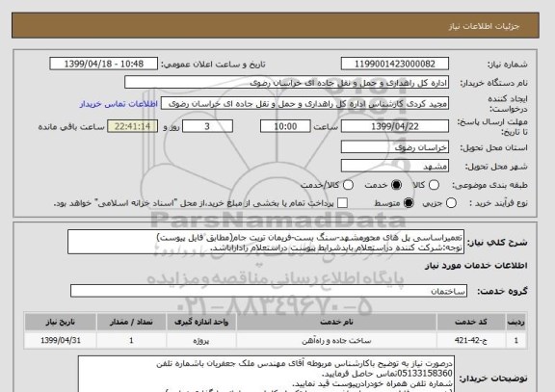The height and width of the screenshot is (392, 555).
Task: Click the general need description text box
Action: coord(266,242)
